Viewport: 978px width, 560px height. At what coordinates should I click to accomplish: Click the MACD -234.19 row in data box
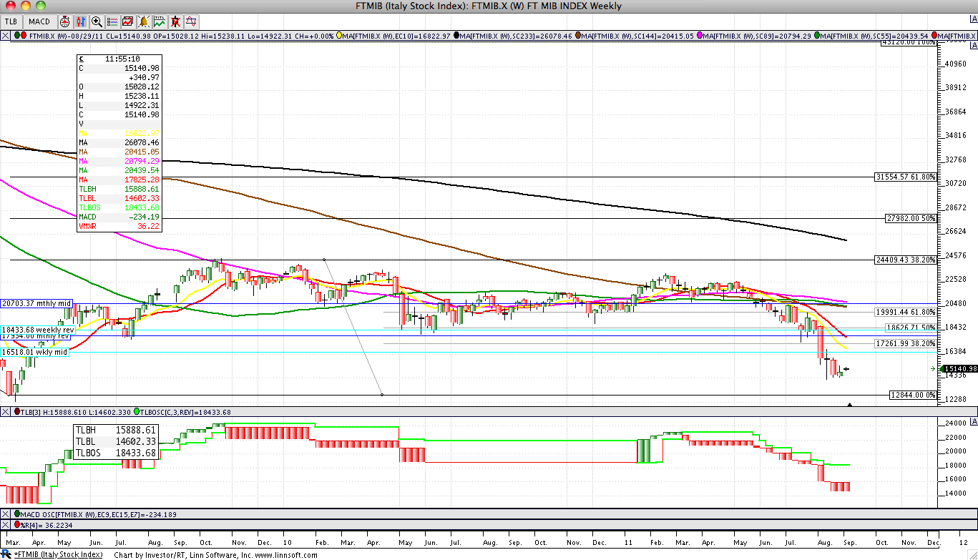(118, 217)
